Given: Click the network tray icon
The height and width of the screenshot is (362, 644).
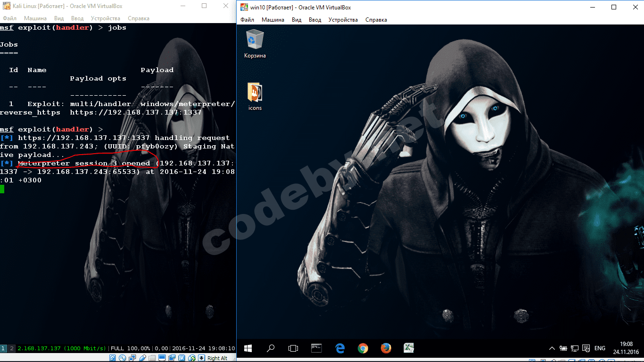Looking at the screenshot, I should (x=575, y=348).
